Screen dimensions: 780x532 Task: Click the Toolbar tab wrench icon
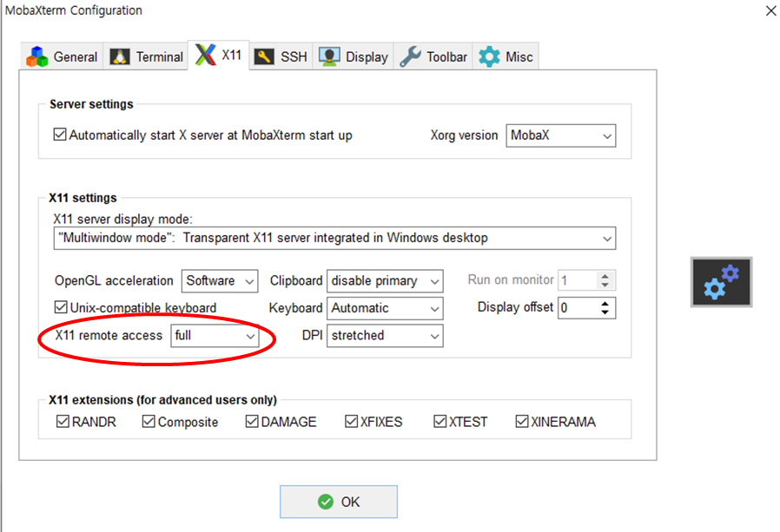pyautogui.click(x=410, y=56)
